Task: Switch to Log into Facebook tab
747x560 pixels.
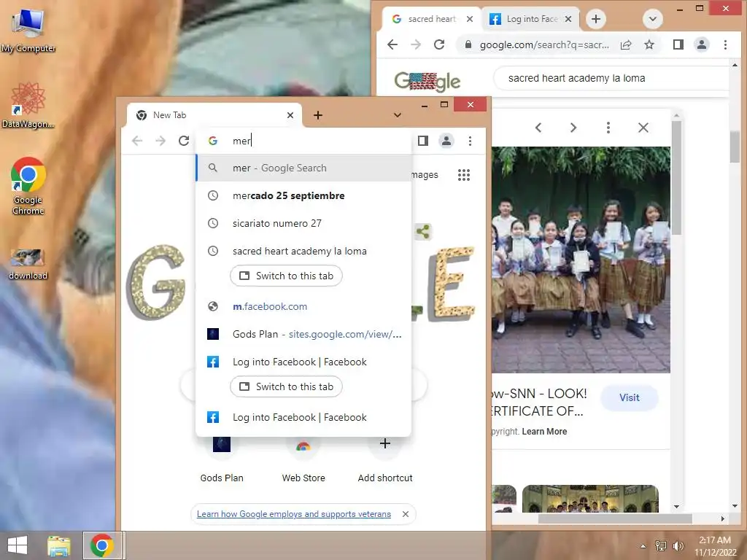Action: [529, 19]
